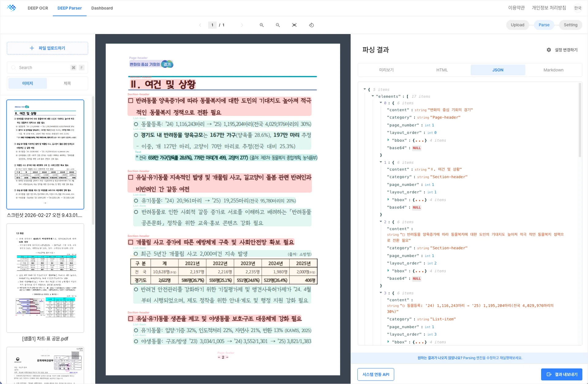Viewport: 588px width, 384px height.
Task: Click the zoom in magnifier icon
Action: (x=262, y=25)
